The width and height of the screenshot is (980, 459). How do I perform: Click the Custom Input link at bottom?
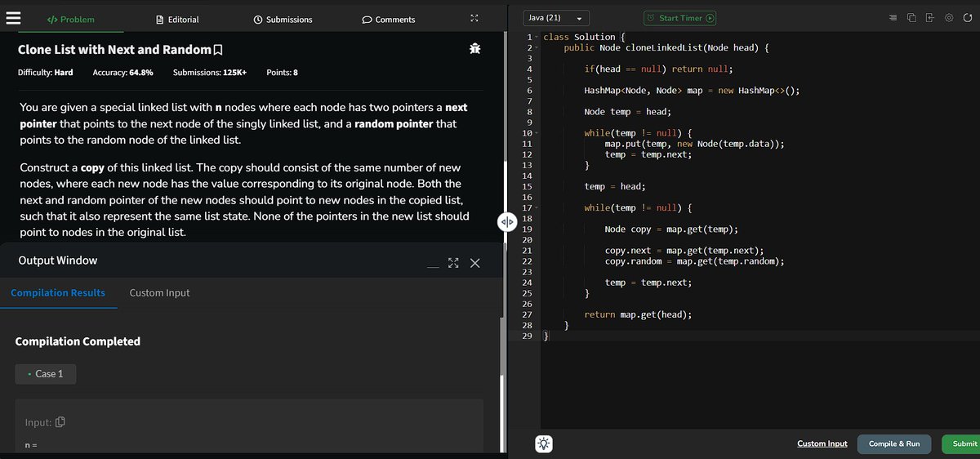[822, 443]
